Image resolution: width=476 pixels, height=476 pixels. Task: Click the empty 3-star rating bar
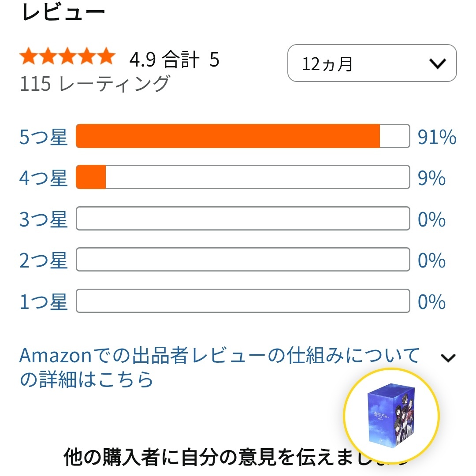pyautogui.click(x=243, y=218)
